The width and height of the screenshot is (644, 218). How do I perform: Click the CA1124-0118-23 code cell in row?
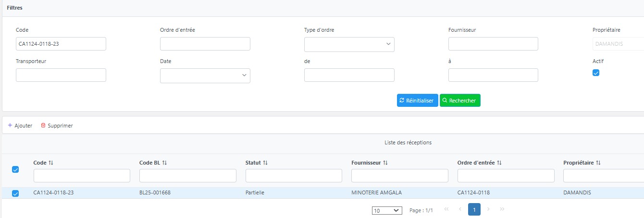(x=53, y=193)
